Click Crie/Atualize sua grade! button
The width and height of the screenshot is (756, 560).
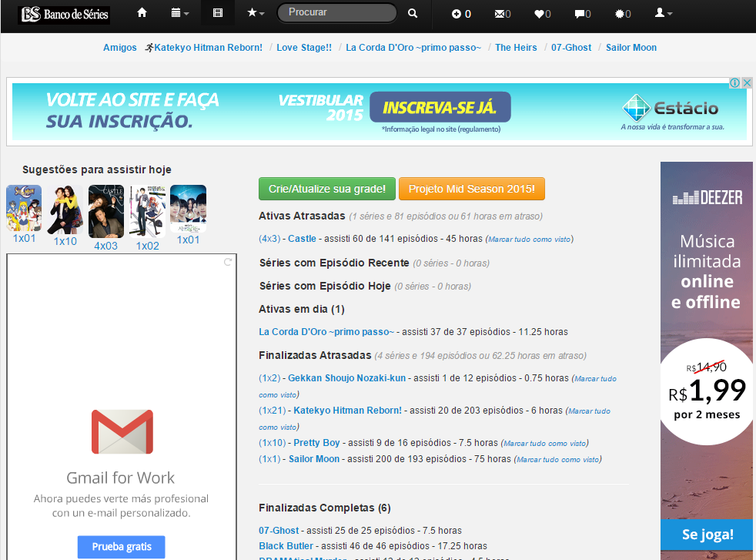pyautogui.click(x=327, y=189)
